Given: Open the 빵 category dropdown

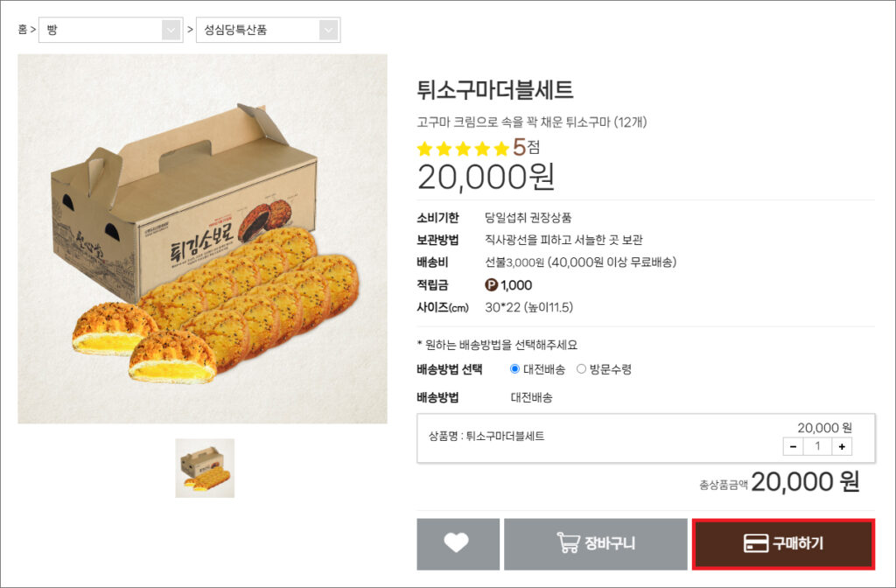Looking at the screenshot, I should point(110,30).
